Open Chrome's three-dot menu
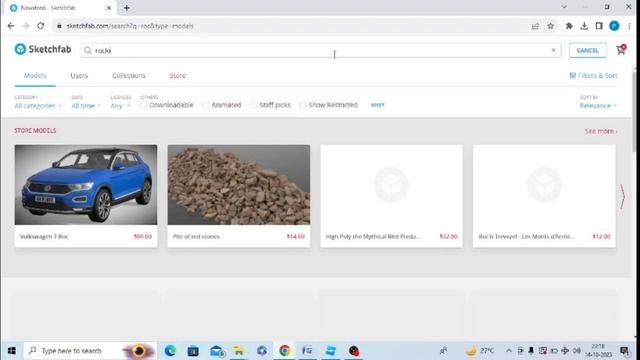The width and height of the screenshot is (640, 360). [x=629, y=26]
